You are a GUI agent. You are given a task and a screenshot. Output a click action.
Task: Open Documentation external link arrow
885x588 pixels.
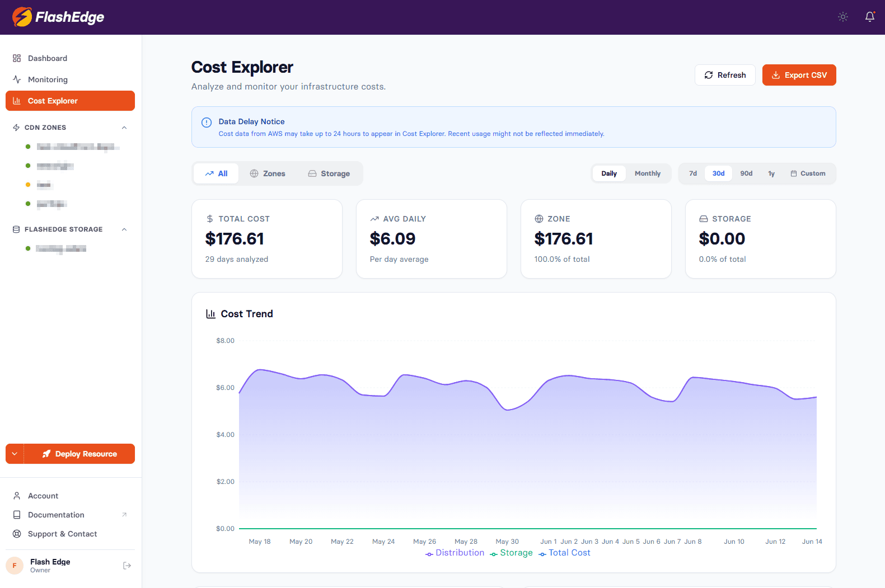124,515
